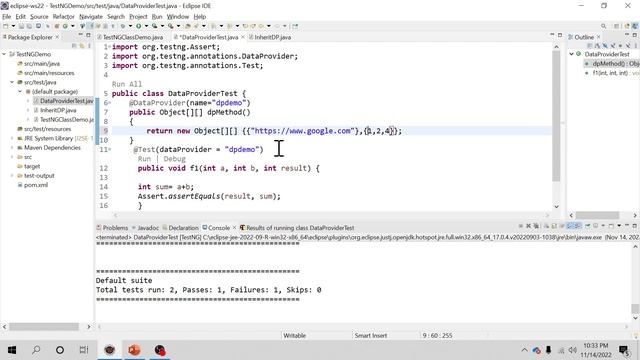Toggle Sort in Outline toolbar
Viewport: 640px width, 360px height.
coord(597,46)
